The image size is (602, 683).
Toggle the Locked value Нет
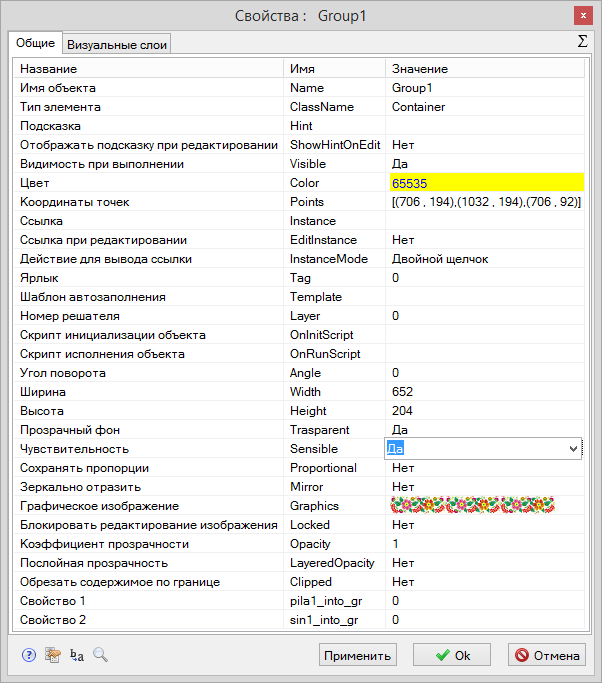click(485, 525)
